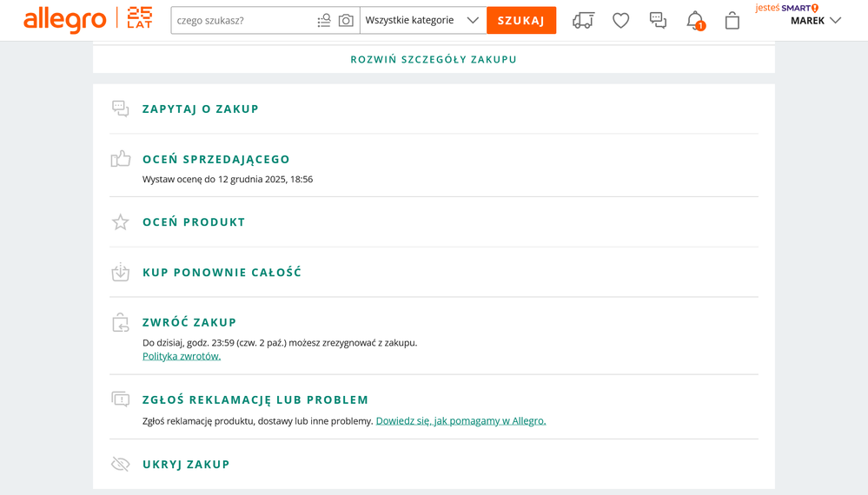The image size is (868, 495).
Task: Expand the MAREK account menu
Action: (x=815, y=21)
